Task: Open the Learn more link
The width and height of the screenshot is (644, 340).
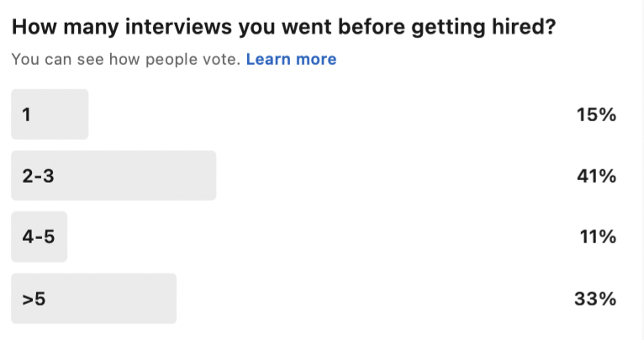Action: tap(291, 59)
